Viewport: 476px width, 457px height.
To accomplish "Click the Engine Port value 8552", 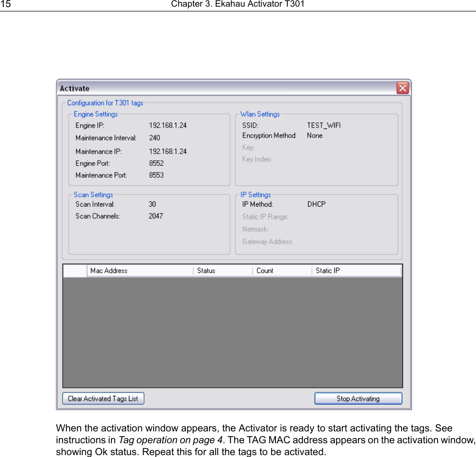I will coord(156,163).
